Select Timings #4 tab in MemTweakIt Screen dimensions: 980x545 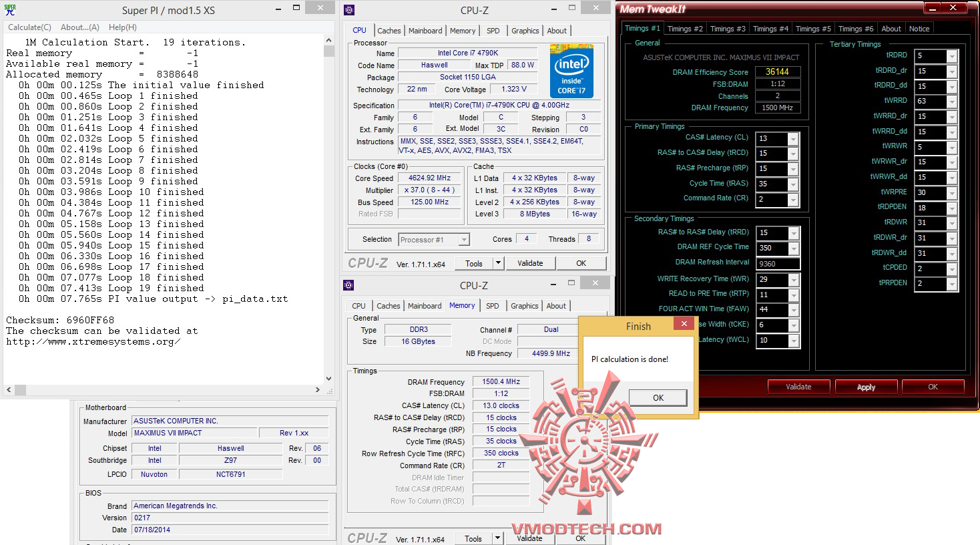pyautogui.click(x=770, y=29)
